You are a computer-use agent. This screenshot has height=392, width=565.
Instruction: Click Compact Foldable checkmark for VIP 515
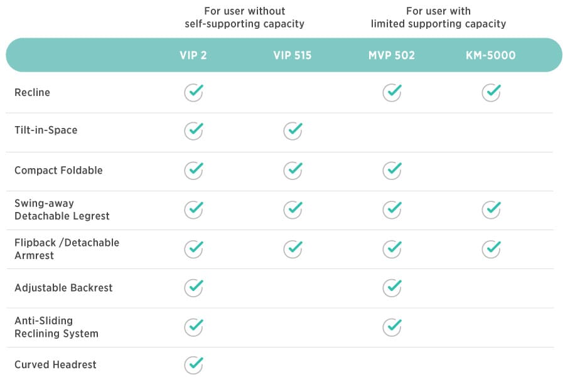[x=293, y=170]
